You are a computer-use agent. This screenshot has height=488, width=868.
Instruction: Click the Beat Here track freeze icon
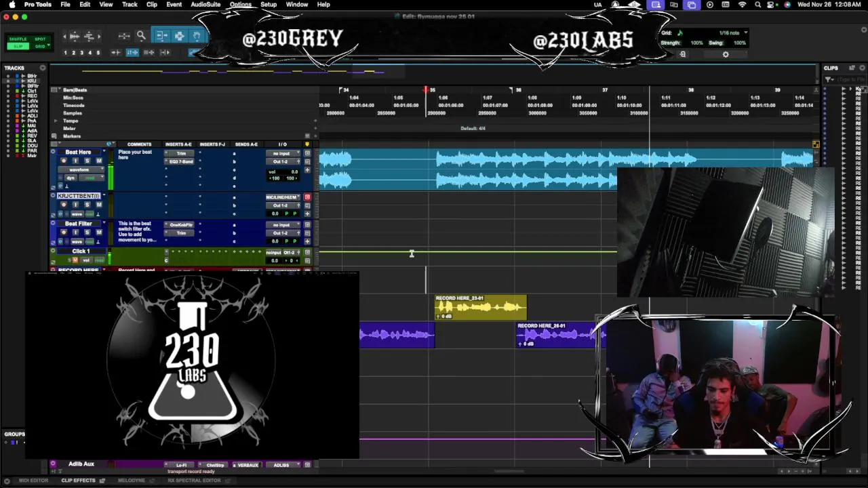pyautogui.click(x=60, y=186)
